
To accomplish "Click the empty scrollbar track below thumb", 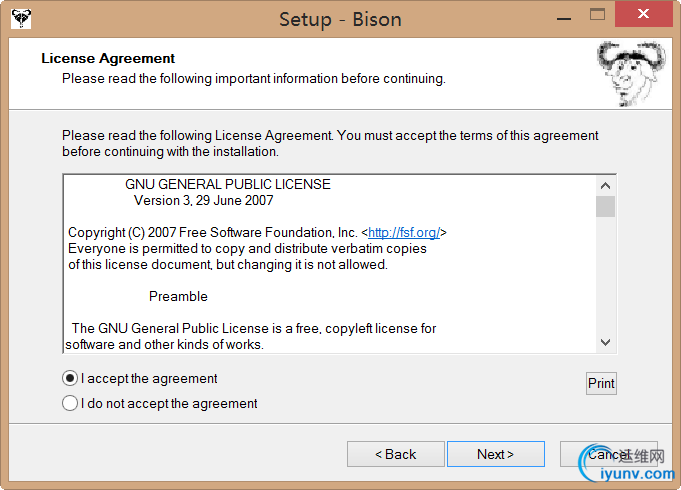I will 605,275.
